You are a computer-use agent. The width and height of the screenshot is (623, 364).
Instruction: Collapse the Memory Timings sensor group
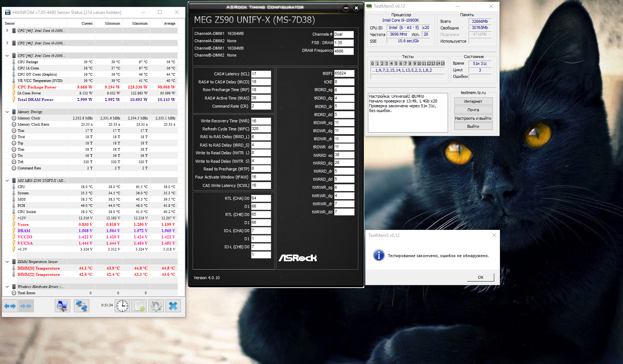7,112
